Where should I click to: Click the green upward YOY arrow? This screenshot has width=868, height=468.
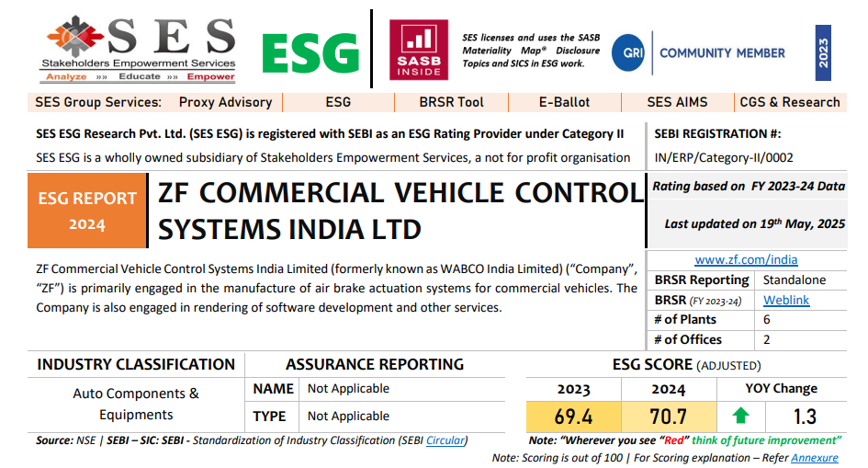(x=740, y=416)
